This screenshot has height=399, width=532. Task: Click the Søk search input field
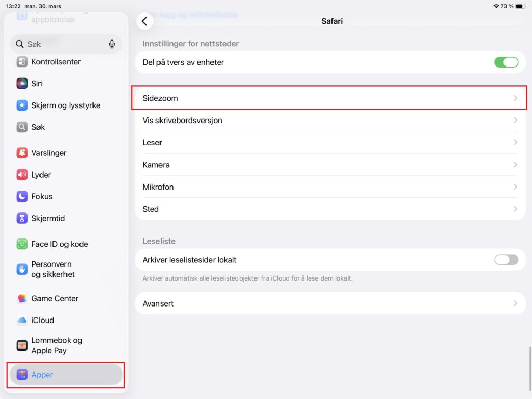click(x=66, y=44)
